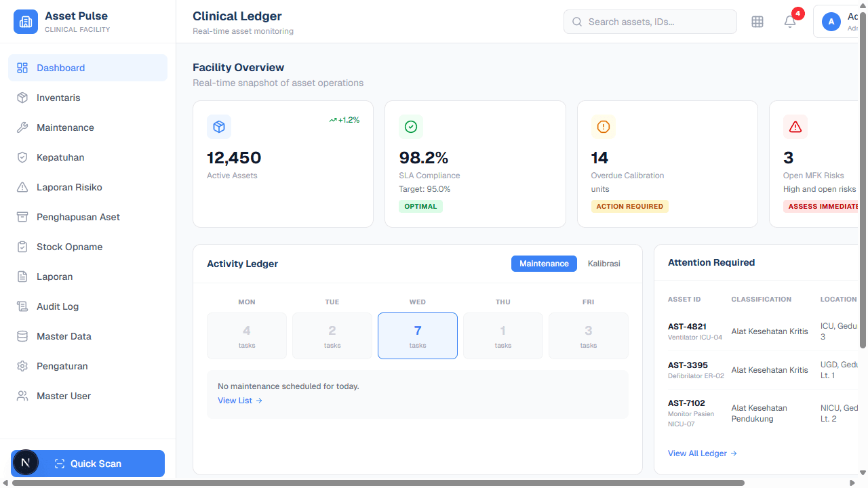The height and width of the screenshot is (488, 868).
Task: Open the admin user avatar menu
Action: (831, 22)
